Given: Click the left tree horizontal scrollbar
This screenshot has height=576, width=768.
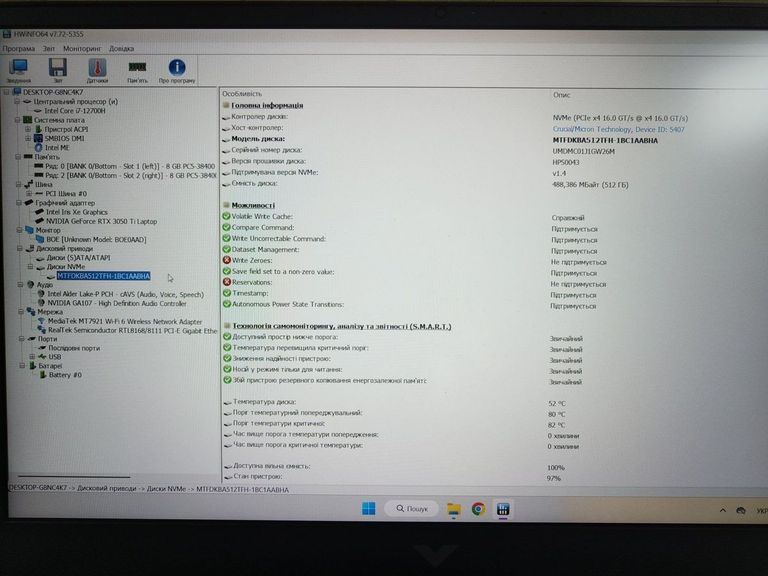Looking at the screenshot, I should pyautogui.click(x=74, y=476).
